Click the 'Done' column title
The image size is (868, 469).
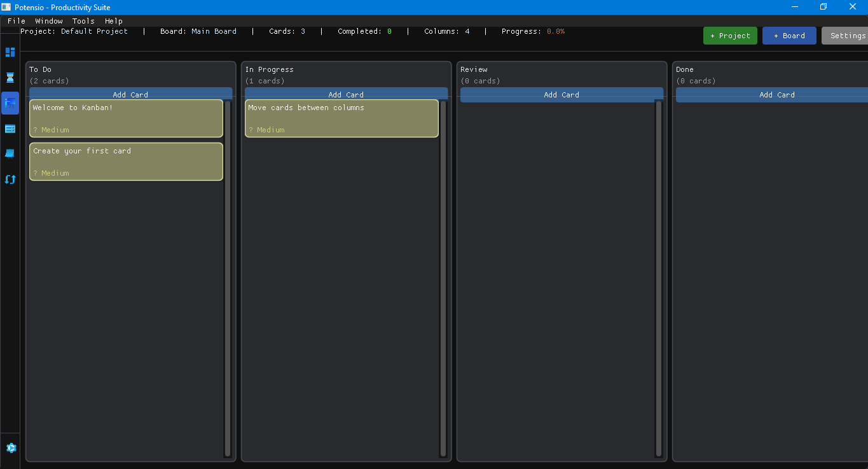685,69
